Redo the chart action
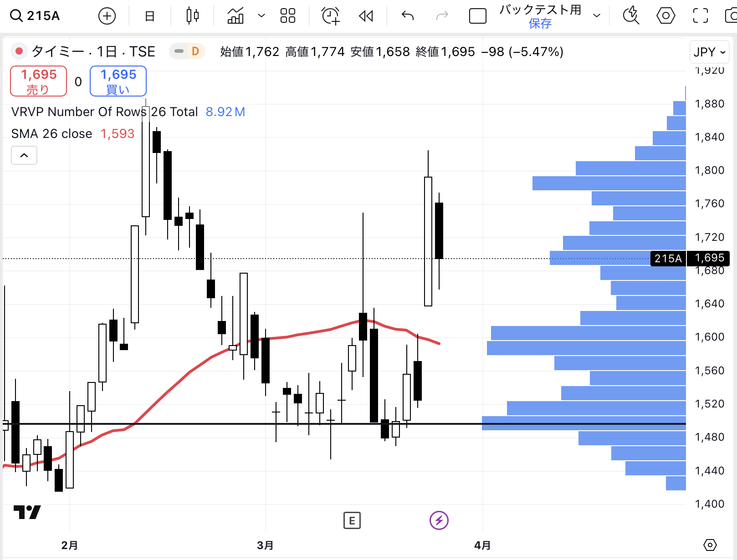Image resolution: width=737 pixels, height=560 pixels. (442, 16)
